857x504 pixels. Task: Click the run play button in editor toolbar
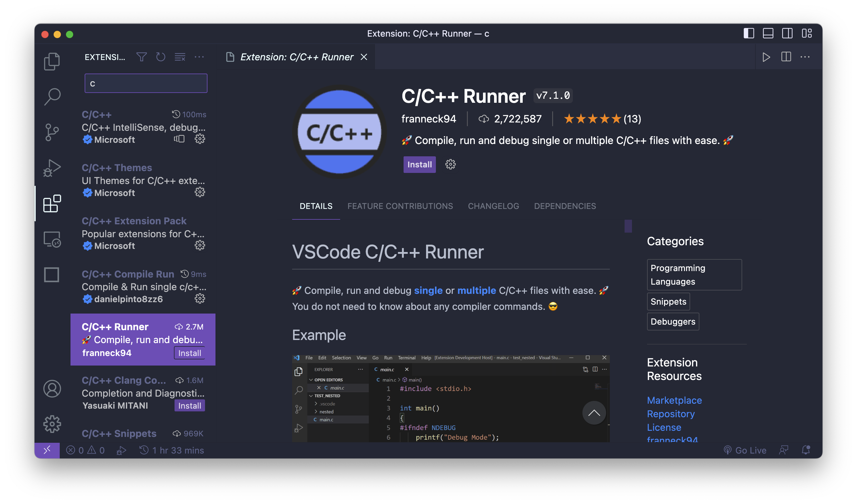766,57
